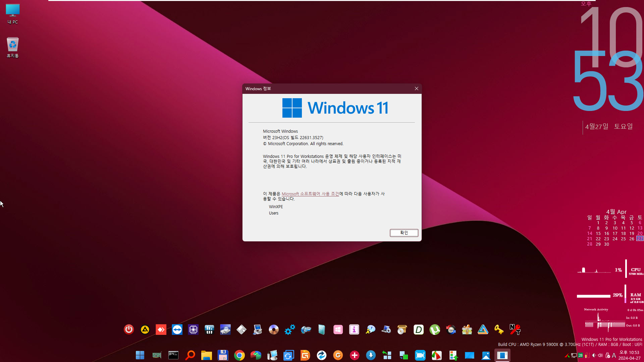Click the disc box installer dock icon
The image size is (644, 362).
pyautogui.click(x=402, y=330)
